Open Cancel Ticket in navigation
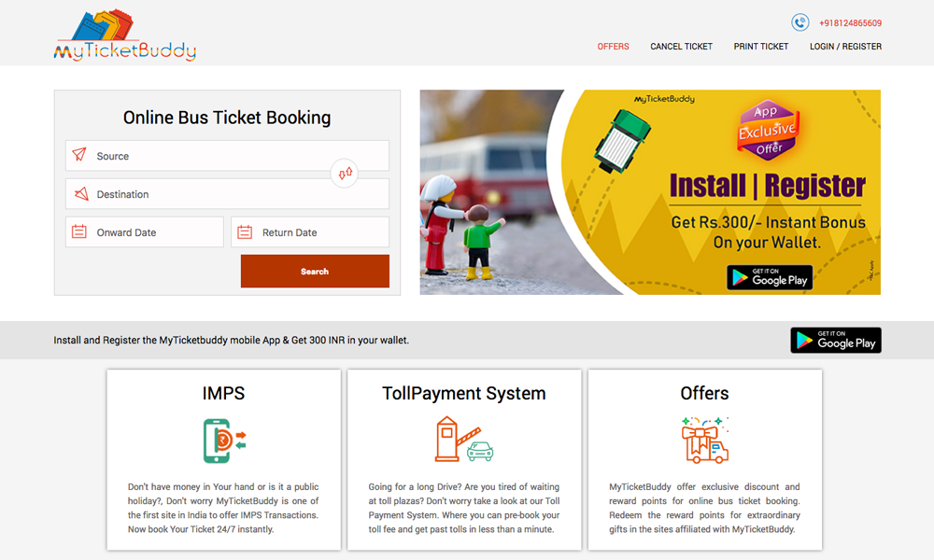This screenshot has height=560, width=934. (681, 47)
